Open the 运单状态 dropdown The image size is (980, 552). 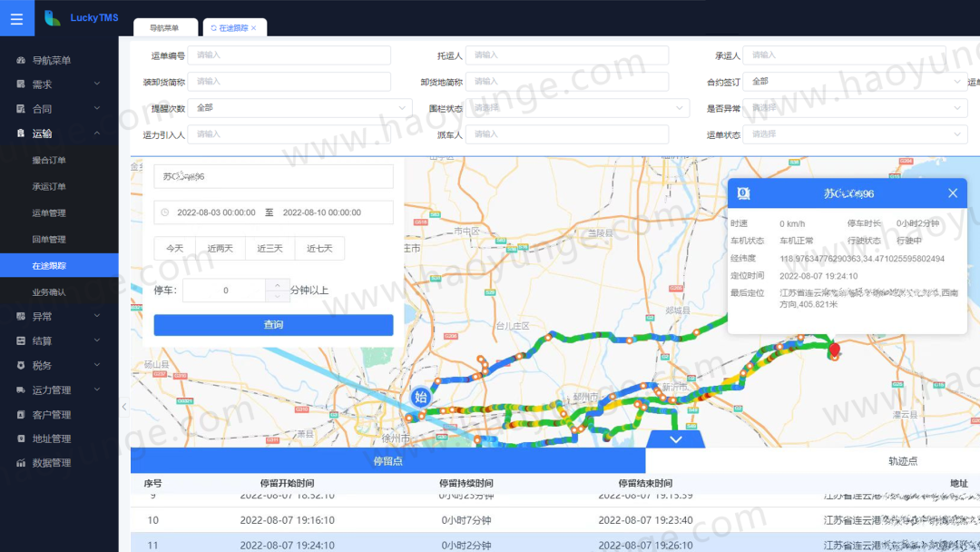[x=855, y=133]
